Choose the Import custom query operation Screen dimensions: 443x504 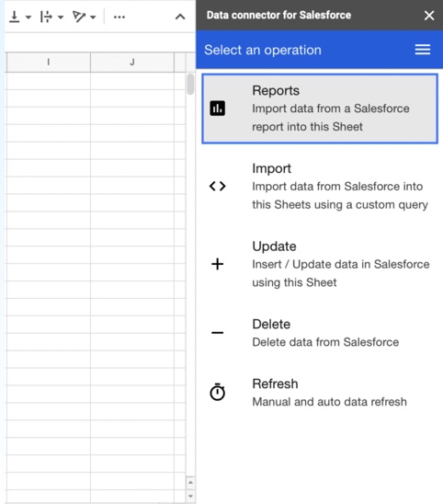[320, 187]
